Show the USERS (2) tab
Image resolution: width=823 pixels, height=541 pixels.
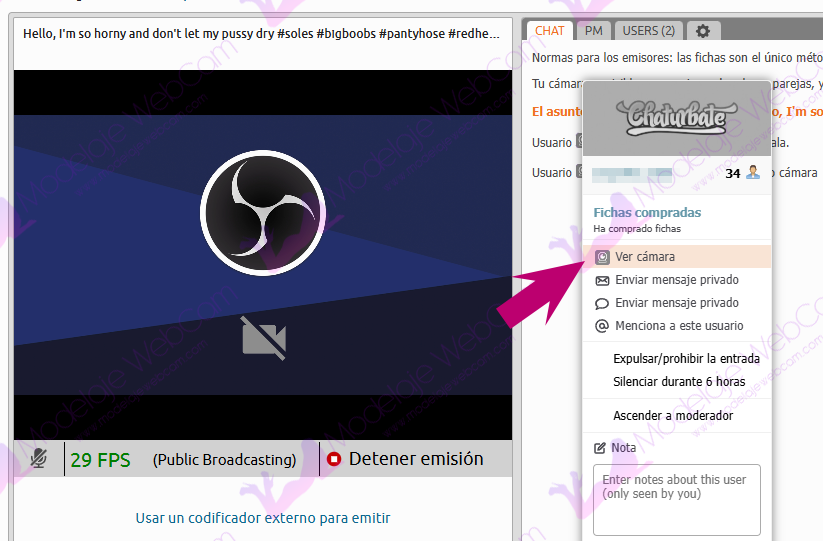[647, 31]
